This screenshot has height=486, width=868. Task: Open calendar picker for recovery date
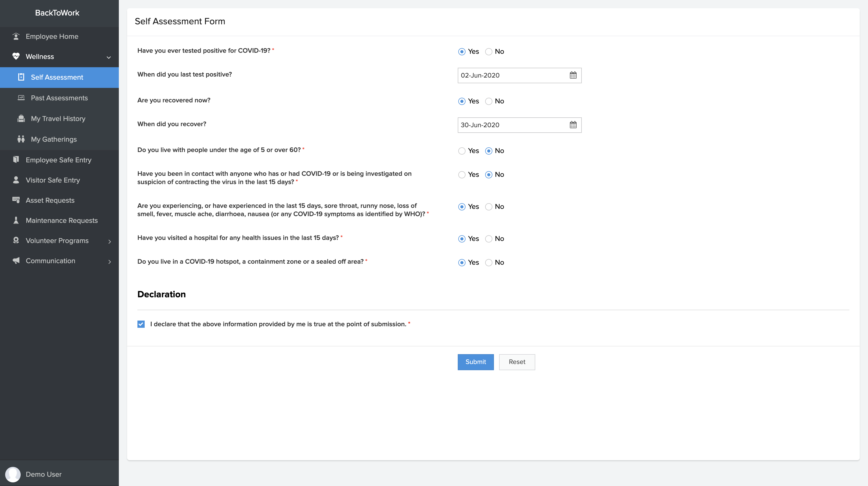pyautogui.click(x=573, y=125)
